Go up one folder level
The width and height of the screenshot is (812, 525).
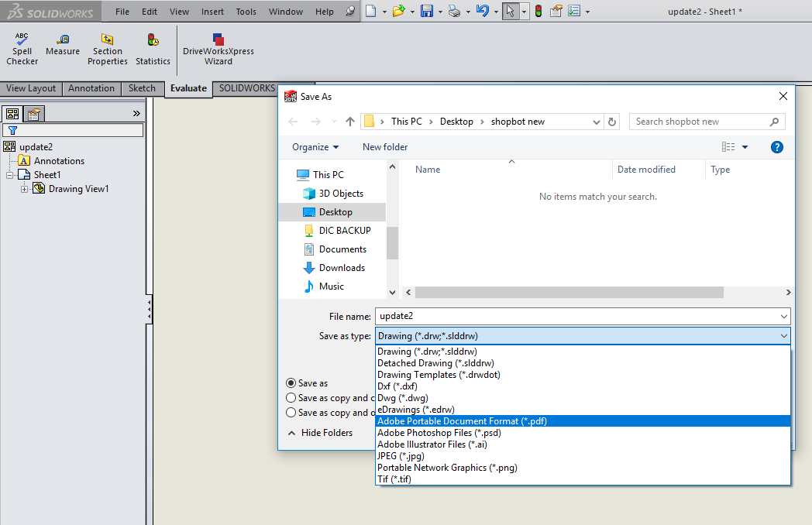point(350,122)
